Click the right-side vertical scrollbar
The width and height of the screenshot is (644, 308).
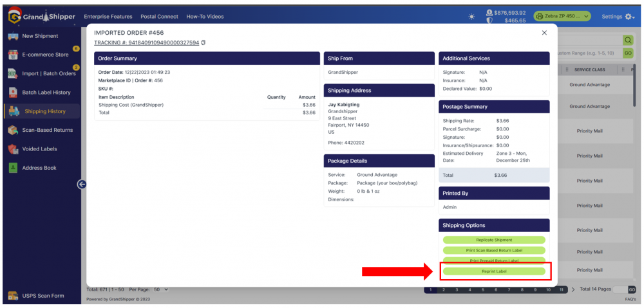(x=636, y=86)
